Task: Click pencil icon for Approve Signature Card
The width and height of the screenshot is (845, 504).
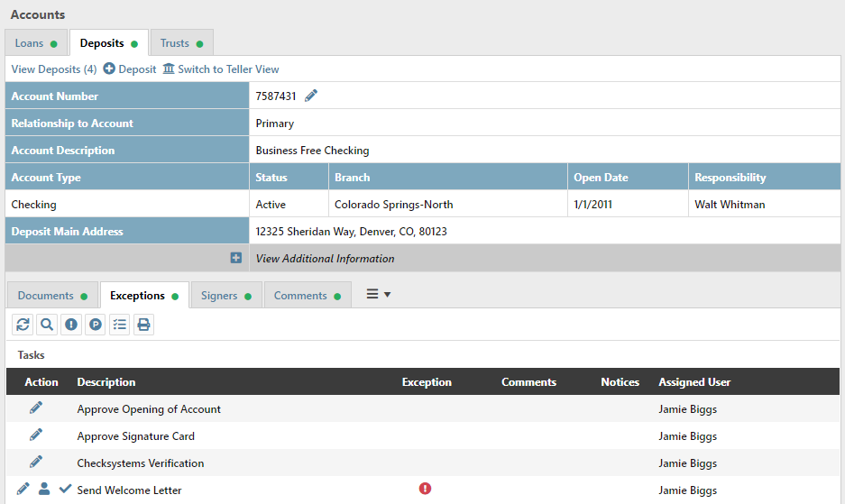Action: pyautogui.click(x=36, y=435)
